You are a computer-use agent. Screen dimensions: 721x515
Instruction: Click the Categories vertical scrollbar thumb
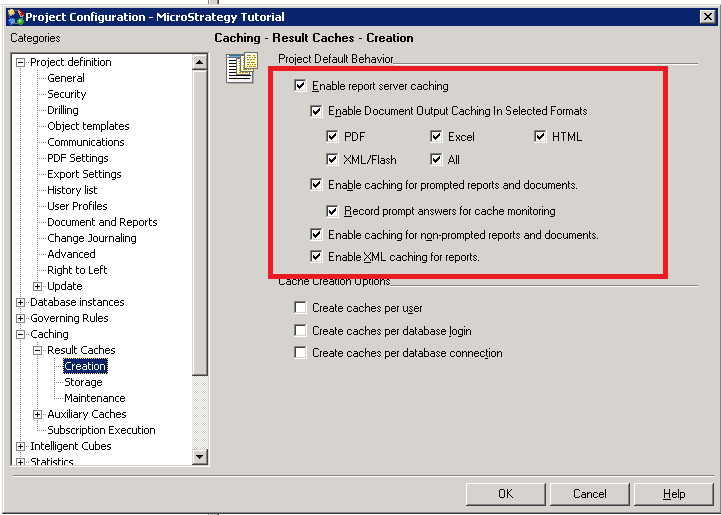pyautogui.click(x=200, y=223)
